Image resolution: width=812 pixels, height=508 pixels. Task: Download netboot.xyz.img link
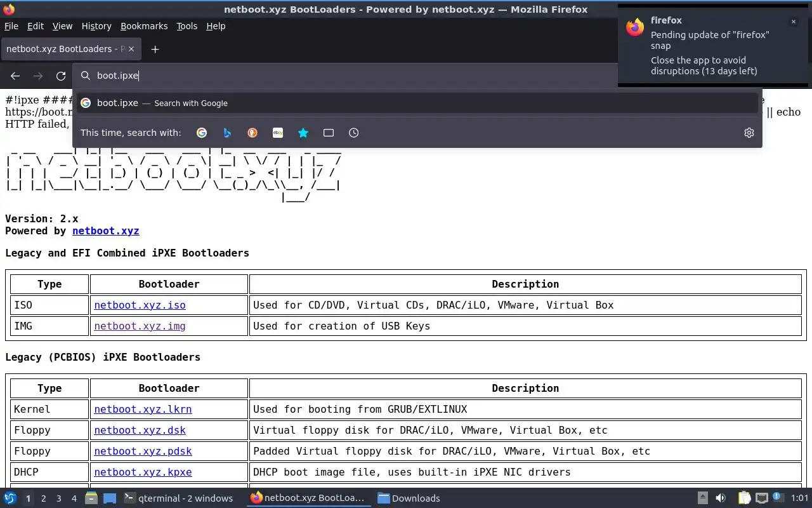pos(140,326)
